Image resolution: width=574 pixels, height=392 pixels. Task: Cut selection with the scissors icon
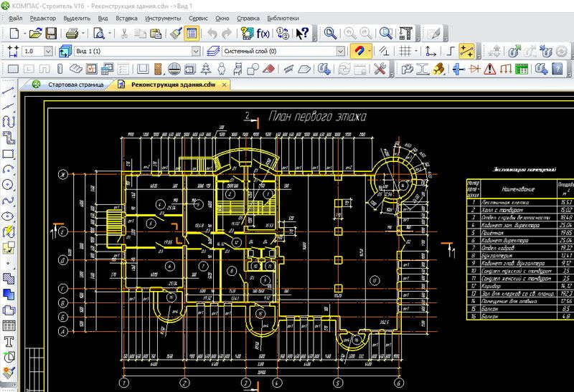(124, 34)
